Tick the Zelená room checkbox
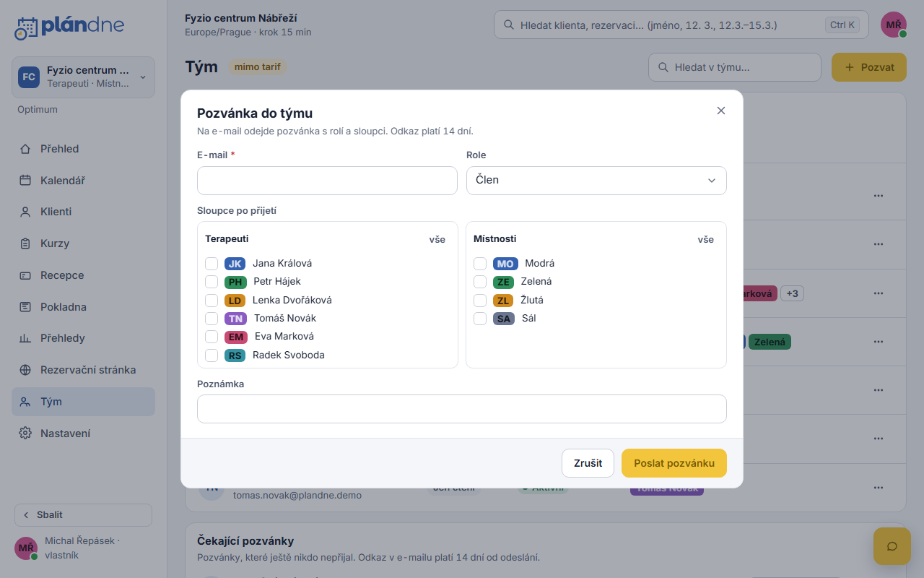 [x=480, y=282]
